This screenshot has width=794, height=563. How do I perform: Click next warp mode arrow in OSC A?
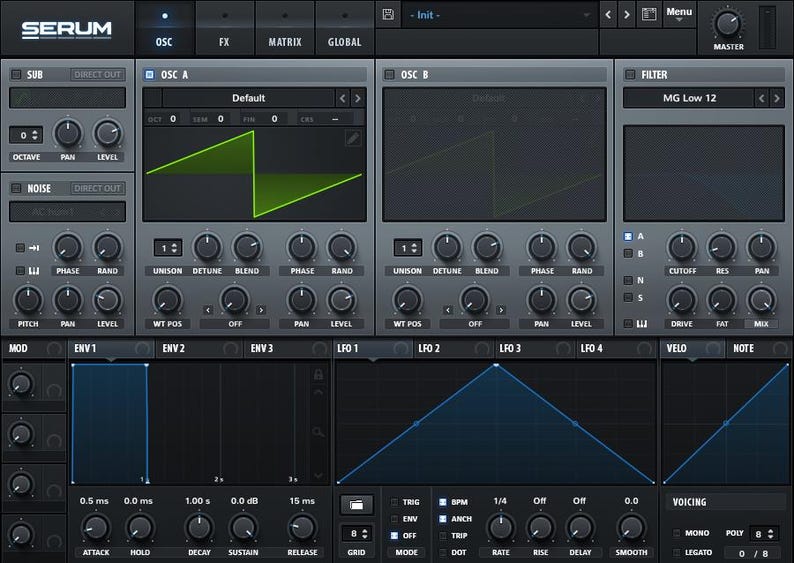pyautogui.click(x=261, y=309)
